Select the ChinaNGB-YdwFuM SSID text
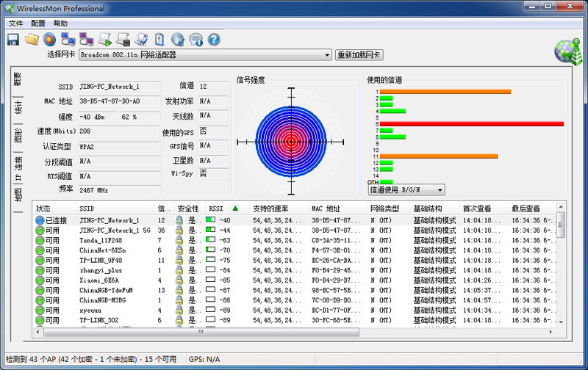Image resolution: width=588 pixels, height=370 pixels. point(106,290)
